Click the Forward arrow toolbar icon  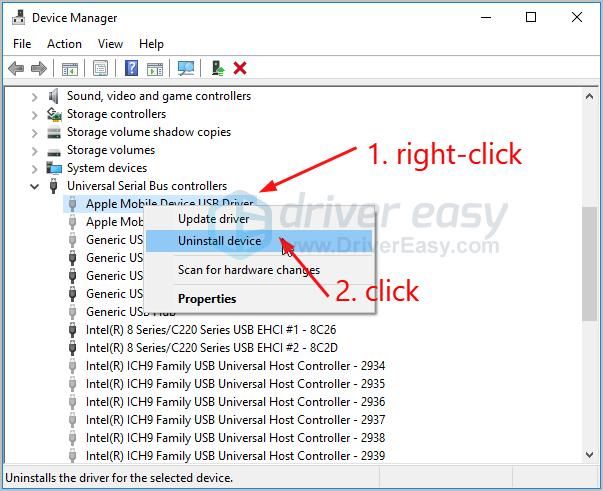point(39,68)
